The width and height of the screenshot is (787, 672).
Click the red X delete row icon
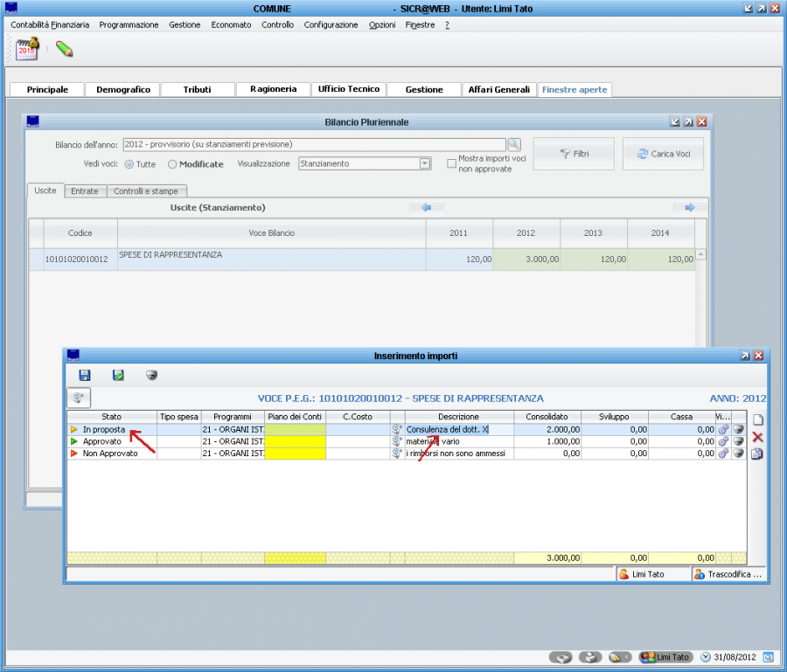coord(757,437)
